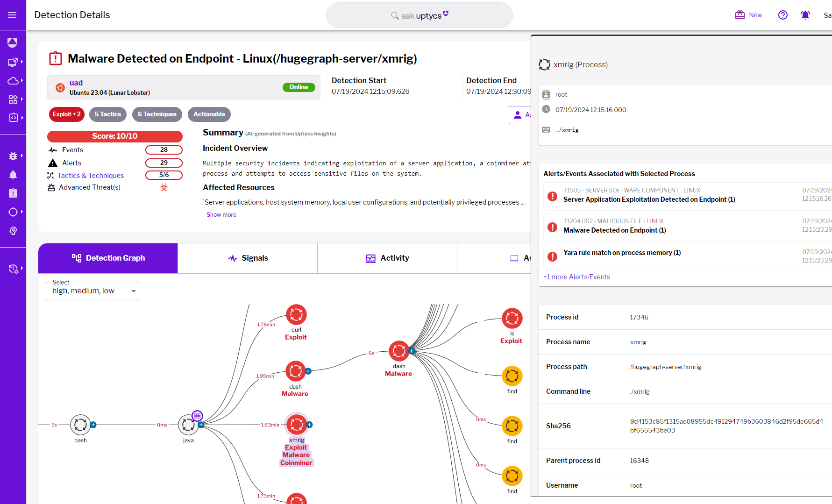Click the help question mark icon
This screenshot has width=832, height=504.
[x=783, y=14]
